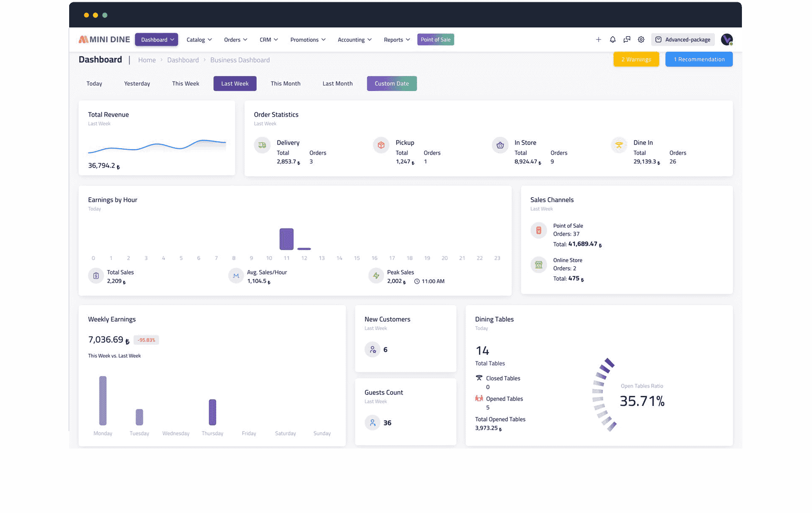
Task: Click the green macOS window dot
Action: (x=105, y=15)
